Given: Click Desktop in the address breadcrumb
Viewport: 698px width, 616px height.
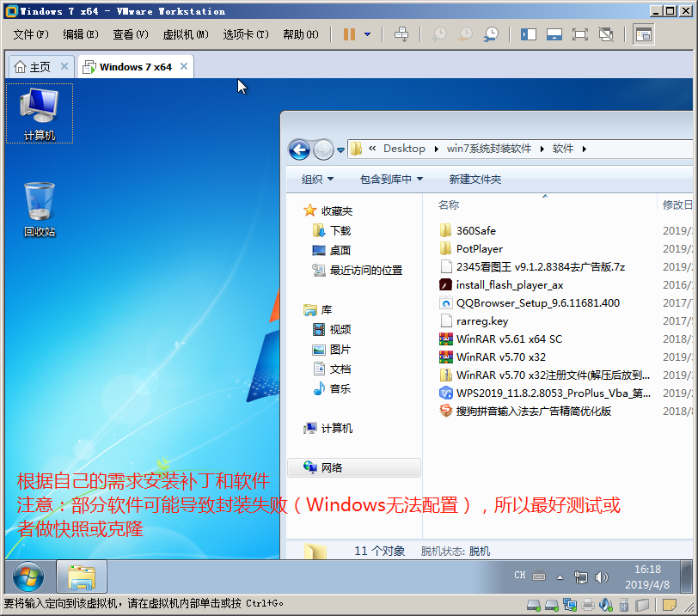Looking at the screenshot, I should [404, 149].
